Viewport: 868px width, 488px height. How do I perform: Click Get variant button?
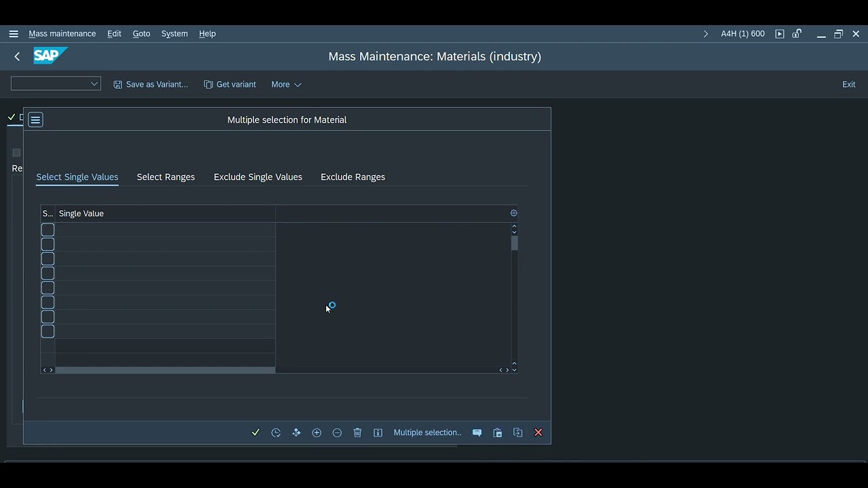[230, 85]
